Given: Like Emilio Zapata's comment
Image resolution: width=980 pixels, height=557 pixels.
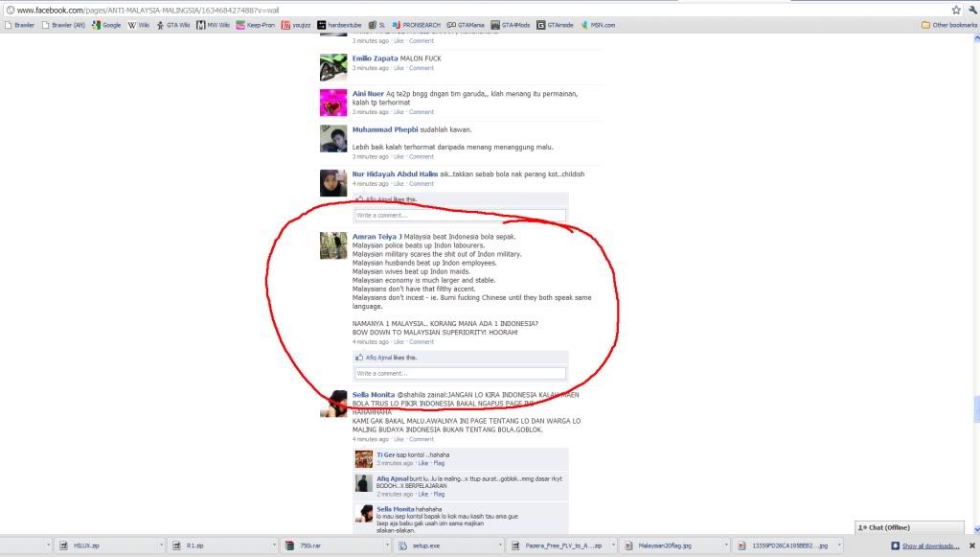Looking at the screenshot, I should [398, 68].
